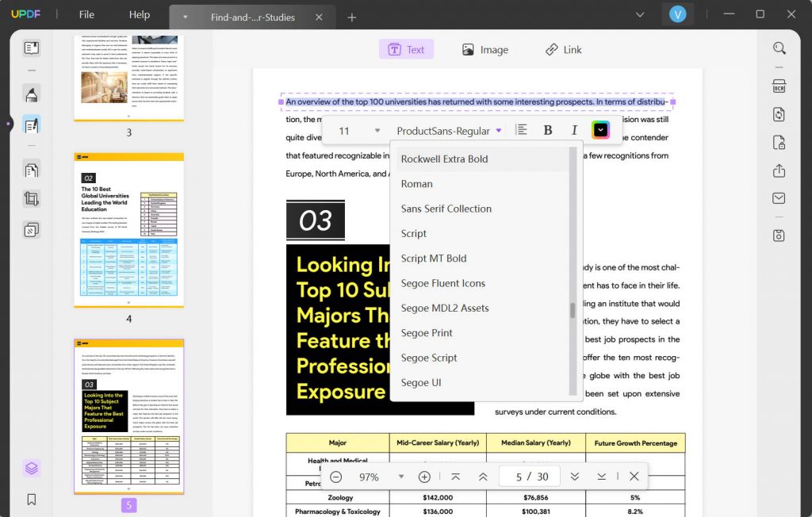Image resolution: width=812 pixels, height=517 pixels.
Task: Open the Organize Pages tool
Action: [x=32, y=169]
